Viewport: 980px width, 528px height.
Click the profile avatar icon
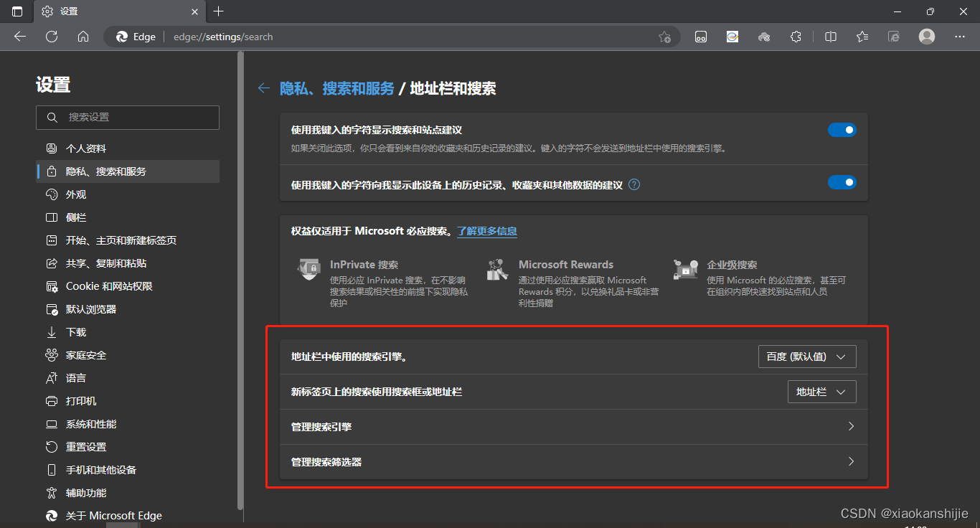tap(927, 37)
